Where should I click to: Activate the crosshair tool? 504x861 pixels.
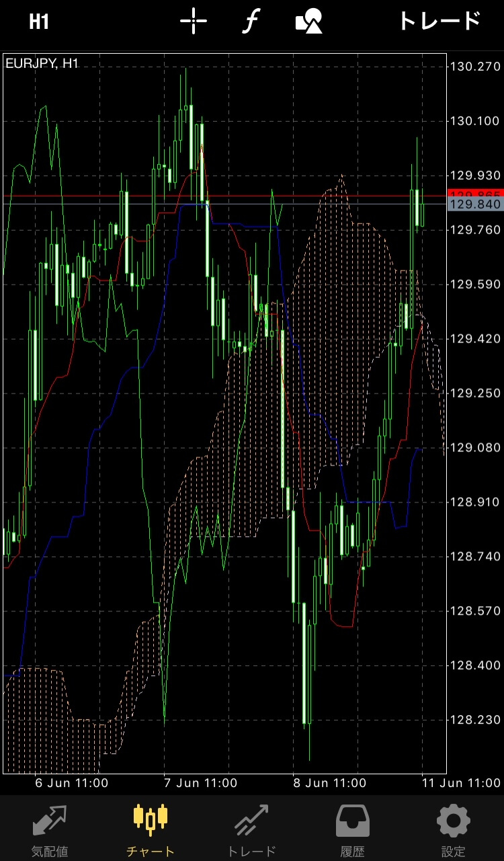click(194, 22)
